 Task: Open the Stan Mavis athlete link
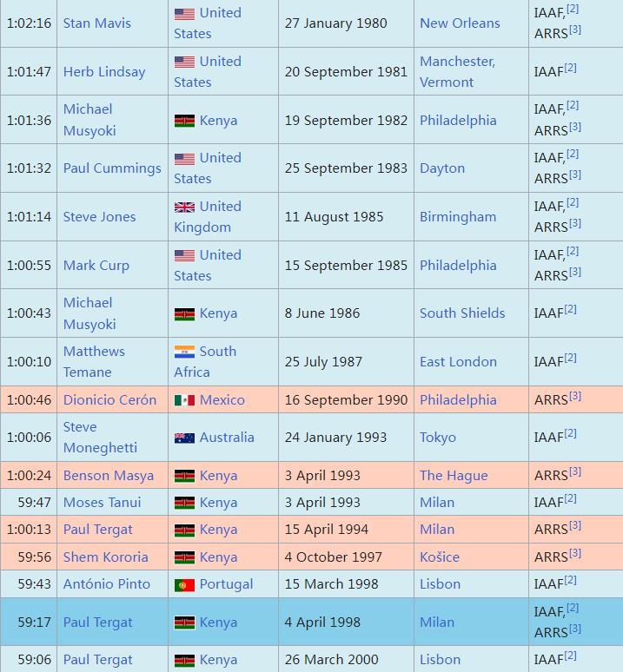[97, 23]
